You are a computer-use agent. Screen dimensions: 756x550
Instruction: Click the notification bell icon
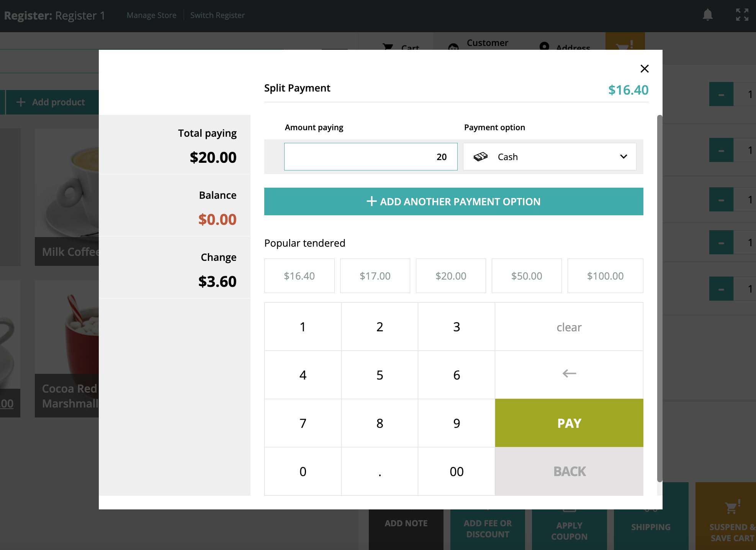[x=707, y=15]
